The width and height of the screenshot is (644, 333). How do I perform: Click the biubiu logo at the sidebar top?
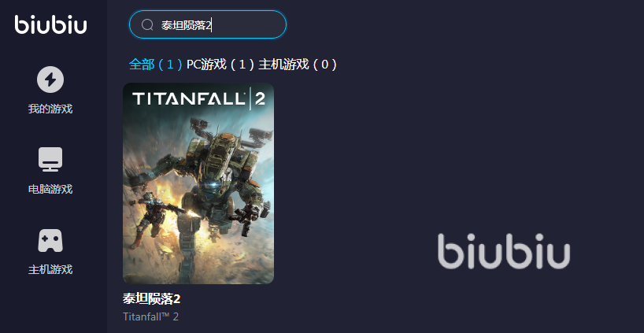50,24
